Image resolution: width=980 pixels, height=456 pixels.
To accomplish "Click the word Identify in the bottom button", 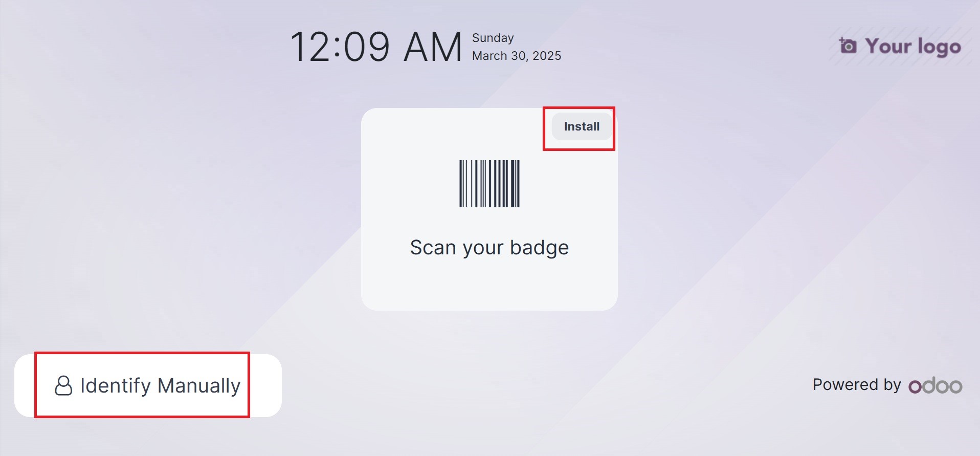I will click(116, 386).
